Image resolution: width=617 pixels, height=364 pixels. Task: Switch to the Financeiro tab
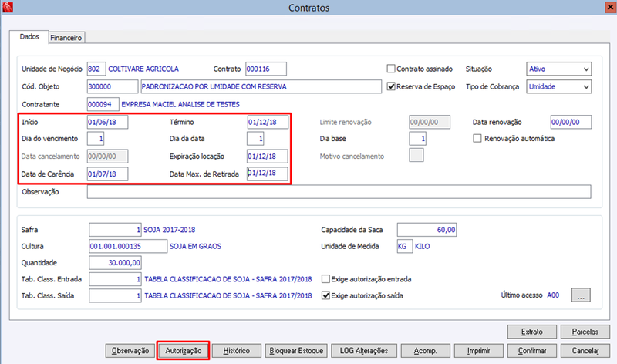(x=66, y=38)
